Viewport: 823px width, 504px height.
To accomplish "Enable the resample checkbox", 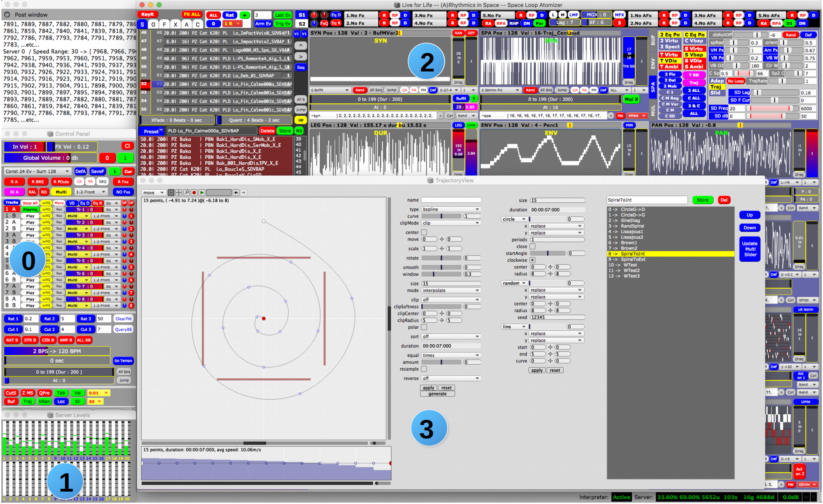I will [424, 369].
